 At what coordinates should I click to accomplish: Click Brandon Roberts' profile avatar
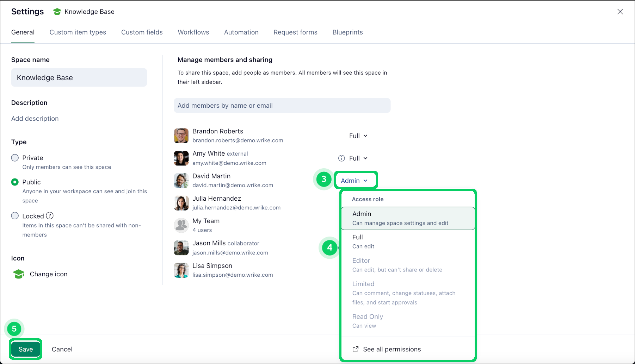pyautogui.click(x=181, y=136)
